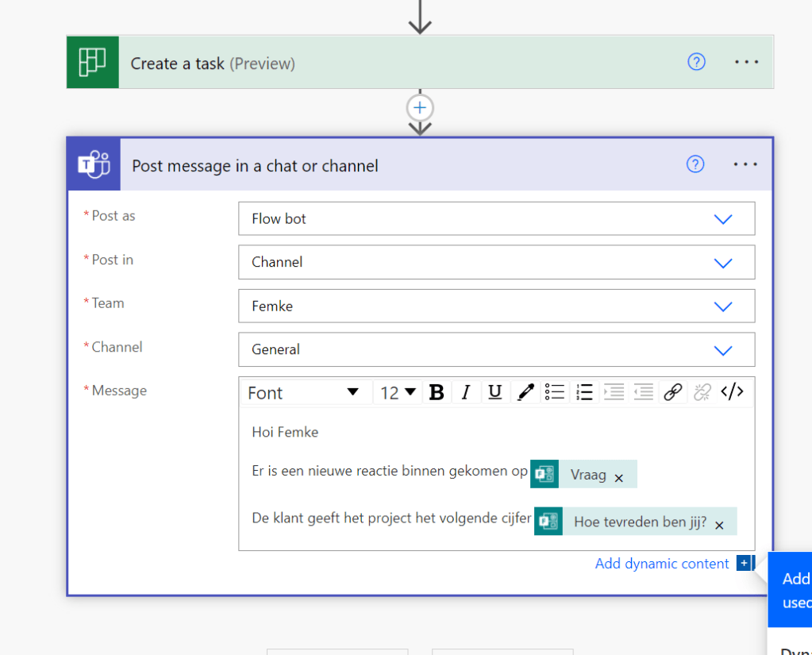This screenshot has width=812, height=655.
Task: Remove the Vraag dynamic content token
Action: pyautogui.click(x=619, y=478)
